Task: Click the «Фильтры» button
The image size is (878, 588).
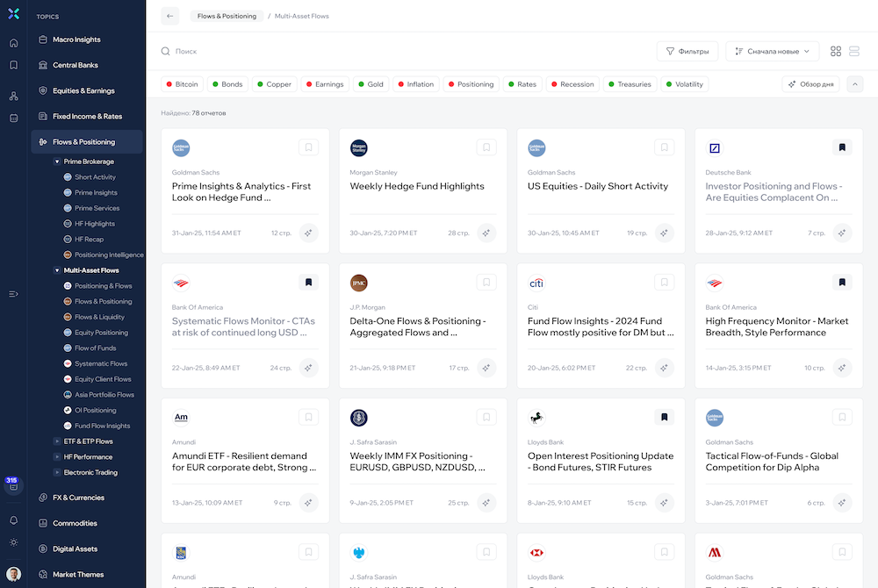Action: point(687,52)
